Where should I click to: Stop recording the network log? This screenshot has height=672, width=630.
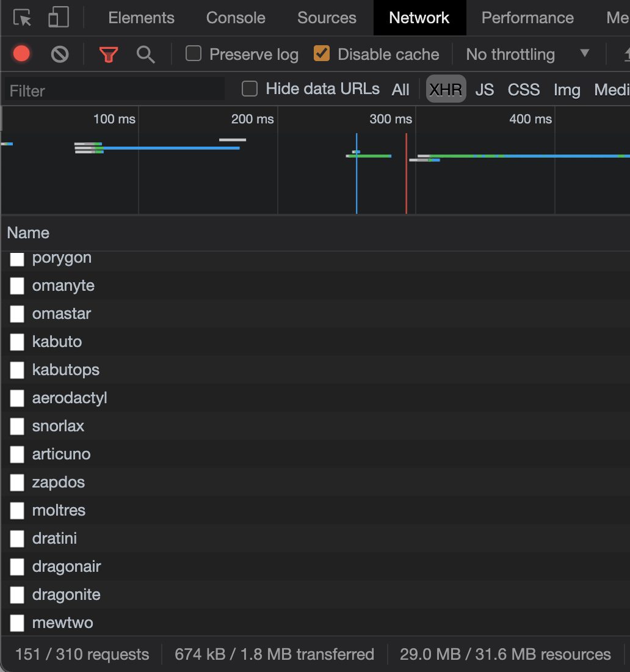click(21, 54)
